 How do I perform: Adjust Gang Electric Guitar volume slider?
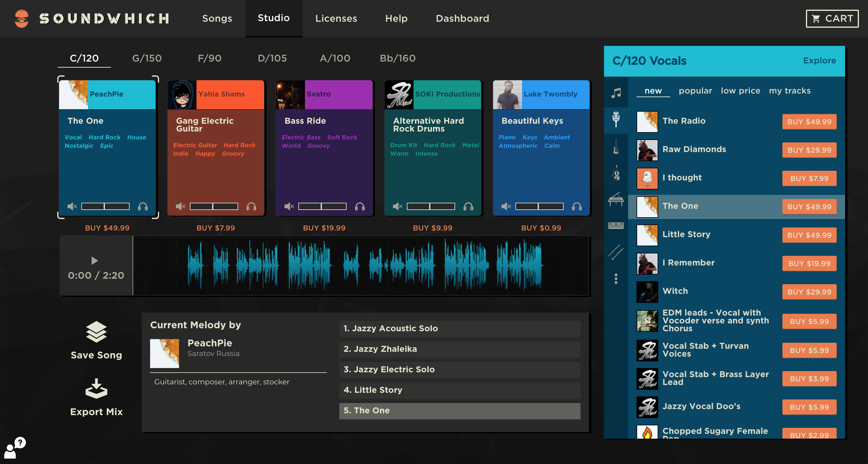click(x=214, y=206)
